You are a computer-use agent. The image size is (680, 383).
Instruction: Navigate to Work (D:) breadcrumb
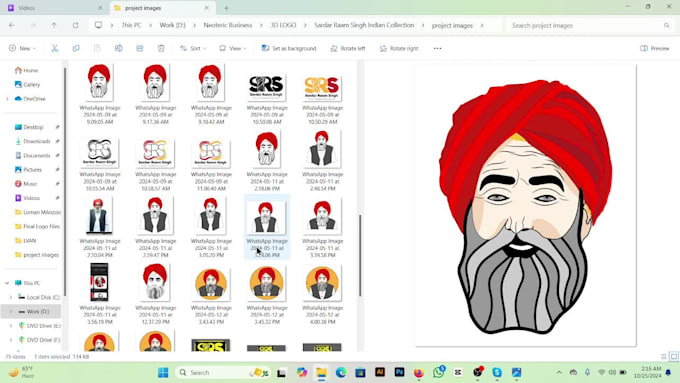(x=172, y=26)
